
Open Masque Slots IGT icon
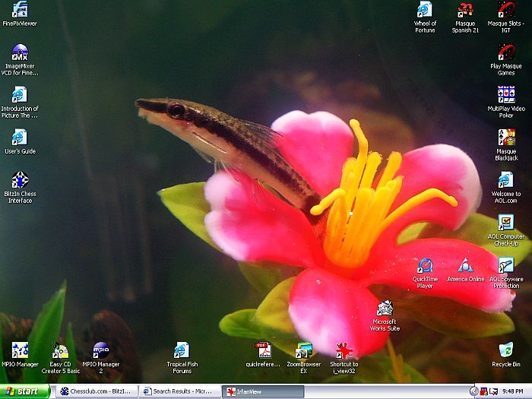click(x=505, y=10)
